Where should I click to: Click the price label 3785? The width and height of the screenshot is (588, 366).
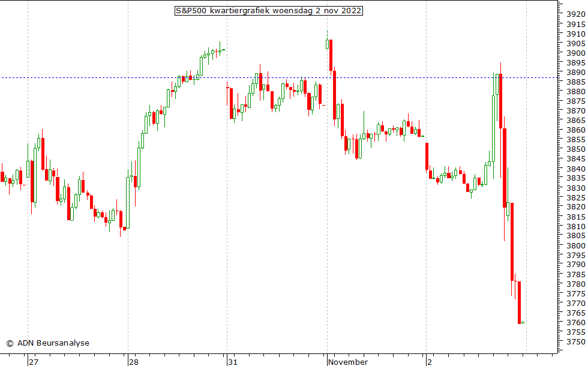click(x=575, y=275)
